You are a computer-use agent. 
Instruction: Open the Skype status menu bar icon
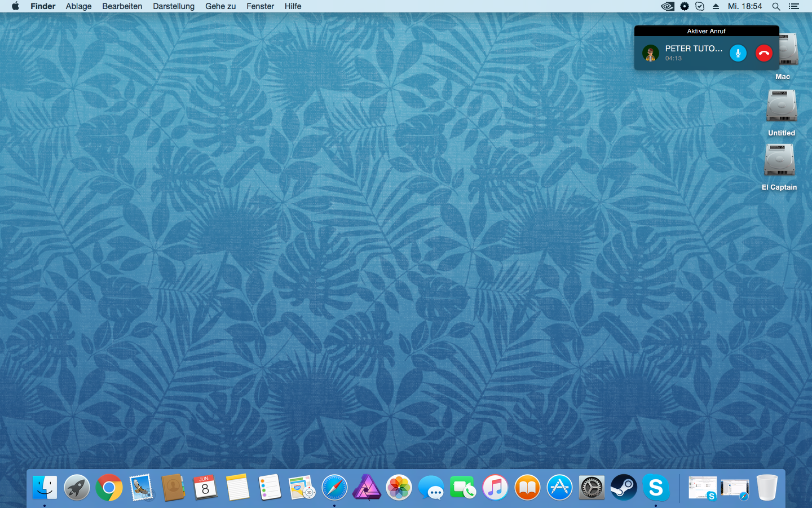(x=700, y=6)
